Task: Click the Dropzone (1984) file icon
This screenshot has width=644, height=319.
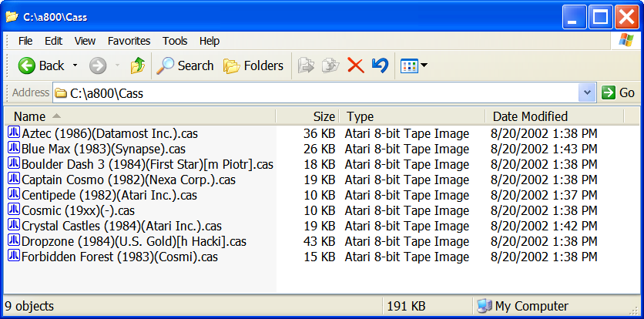Action: (x=13, y=241)
